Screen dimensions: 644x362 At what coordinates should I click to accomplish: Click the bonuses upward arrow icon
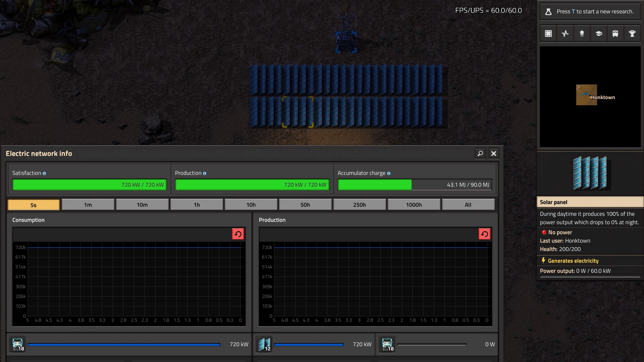[x=582, y=34]
